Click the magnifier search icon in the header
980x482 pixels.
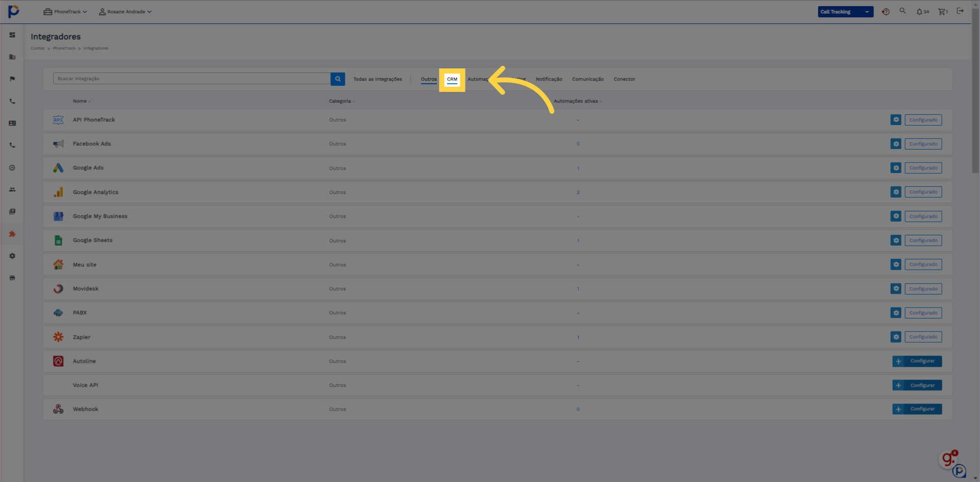tap(902, 11)
